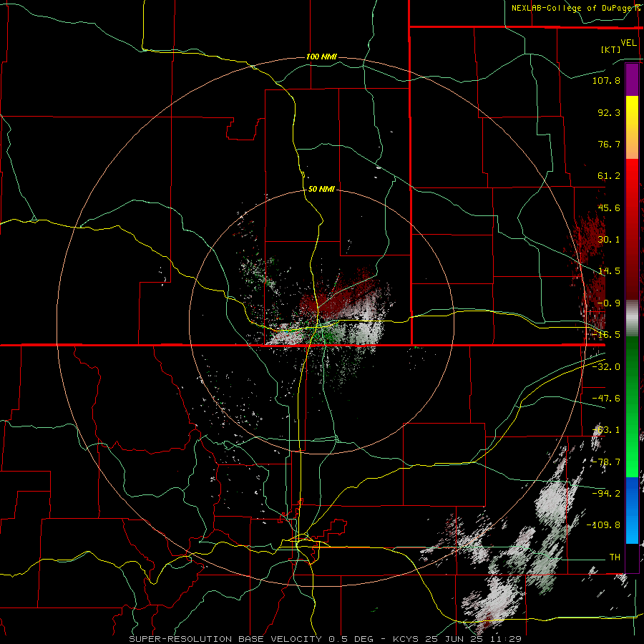644x644 pixels.
Task: Select the -0.9 scale value
Action: pyautogui.click(x=609, y=303)
